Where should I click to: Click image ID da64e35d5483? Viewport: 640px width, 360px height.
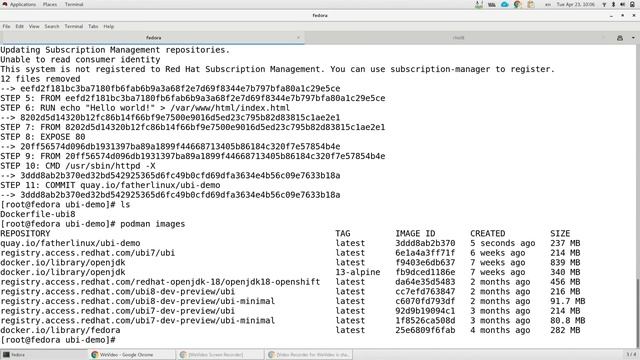coord(425,282)
